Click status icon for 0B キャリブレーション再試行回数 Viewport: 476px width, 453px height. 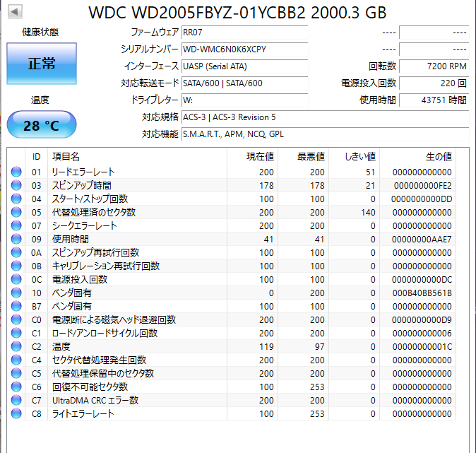(x=16, y=266)
